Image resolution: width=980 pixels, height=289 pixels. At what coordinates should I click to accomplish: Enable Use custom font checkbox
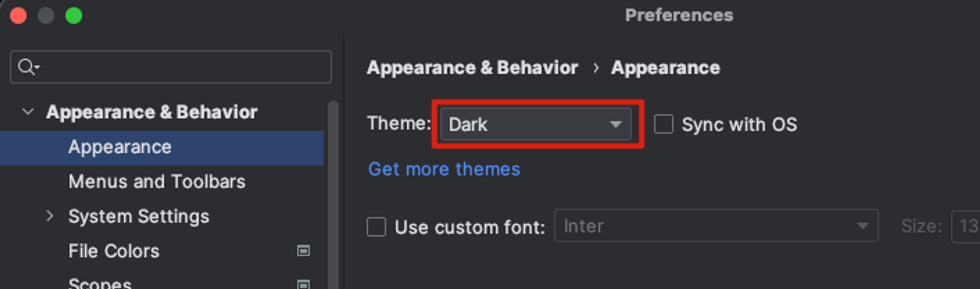pos(376,227)
